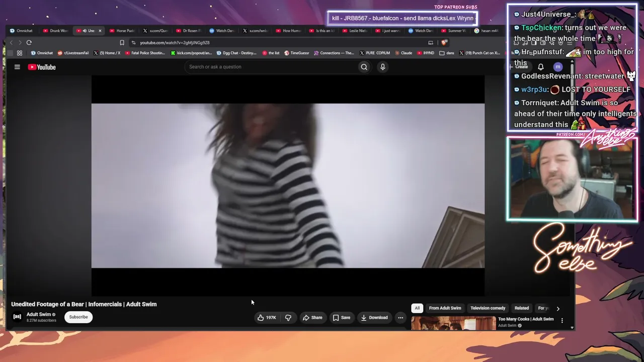Close the active Unedited Footage tab
This screenshot has height=362, width=644.
(100, 31)
